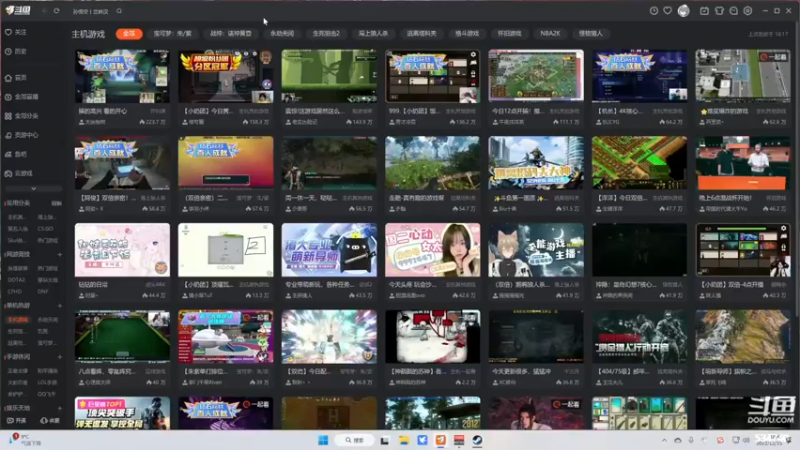
Task: Click the Douyu logo icon
Action: point(18,10)
